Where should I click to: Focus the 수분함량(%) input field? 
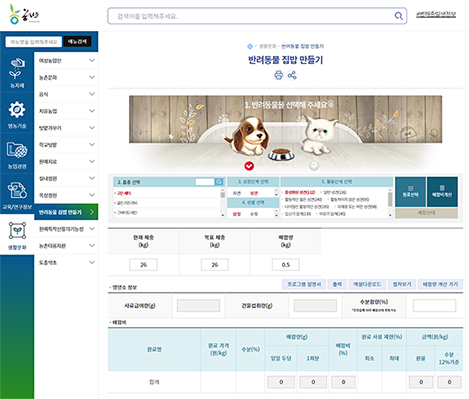click(x=434, y=306)
